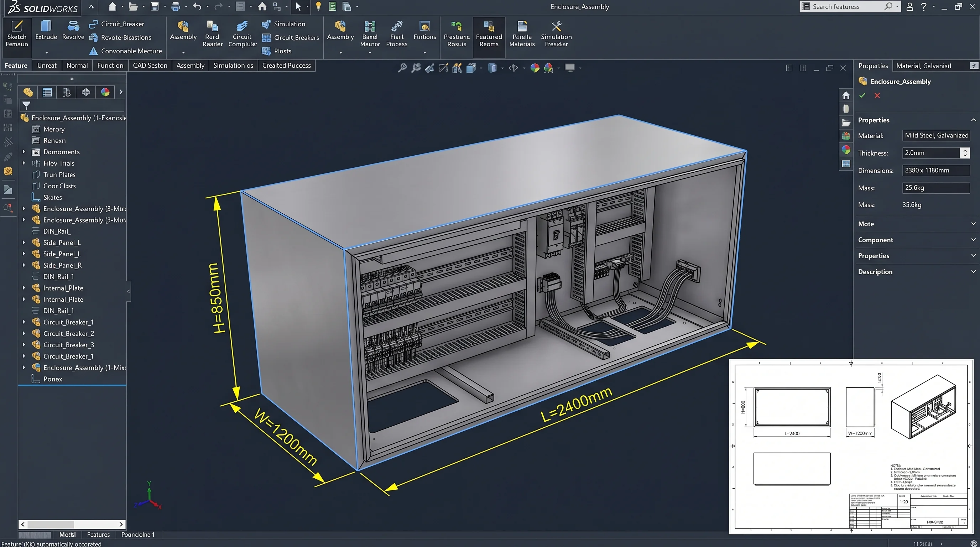Open the task pane folder icon

[x=846, y=123]
